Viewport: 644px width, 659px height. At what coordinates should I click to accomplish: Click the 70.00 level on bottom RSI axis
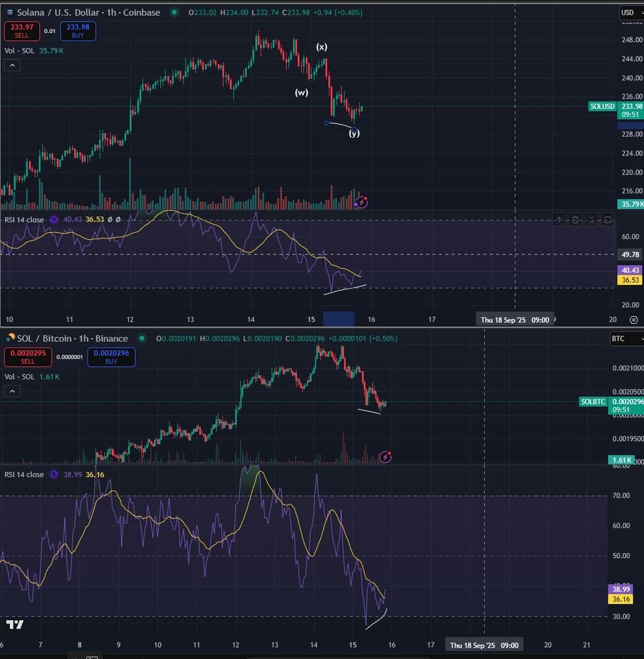point(621,496)
